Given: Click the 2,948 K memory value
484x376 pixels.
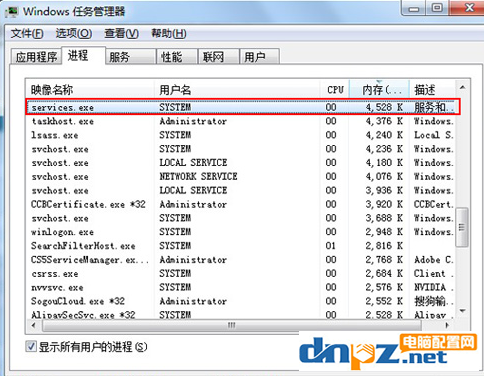Looking at the screenshot, I should click(x=384, y=232).
